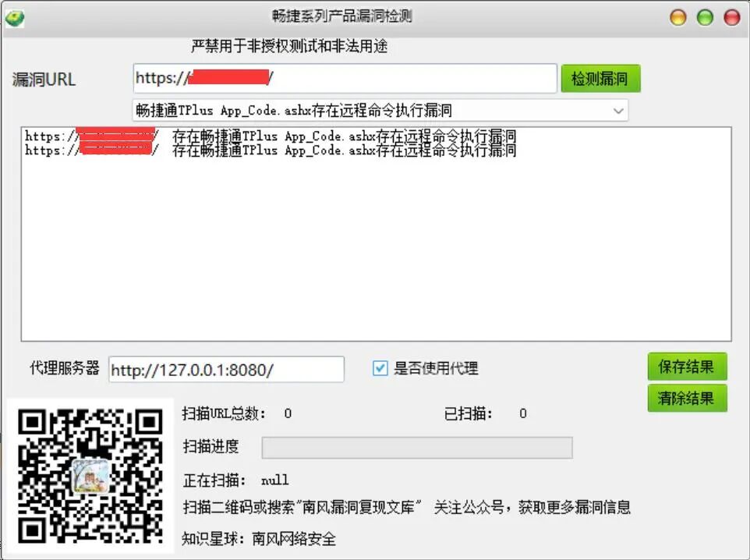This screenshot has width=750, height=560.
Task: Click the 正在扫描 null status text
Action: 235,480
